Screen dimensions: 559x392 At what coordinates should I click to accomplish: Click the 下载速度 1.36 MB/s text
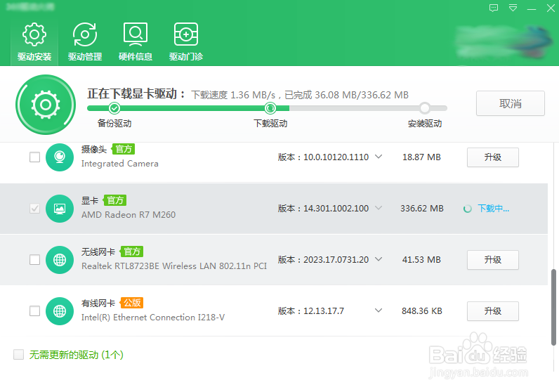point(233,95)
